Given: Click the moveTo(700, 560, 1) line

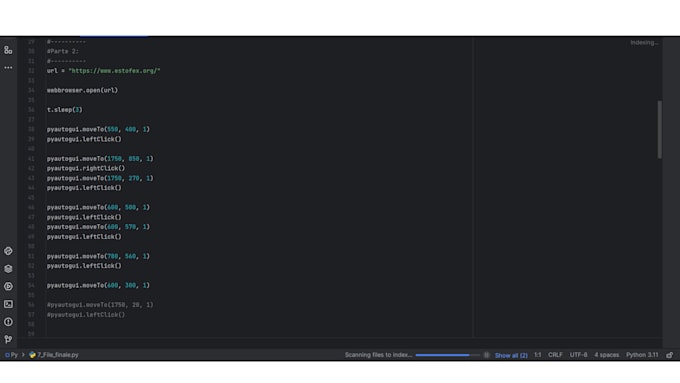Looking at the screenshot, I should 98,256.
